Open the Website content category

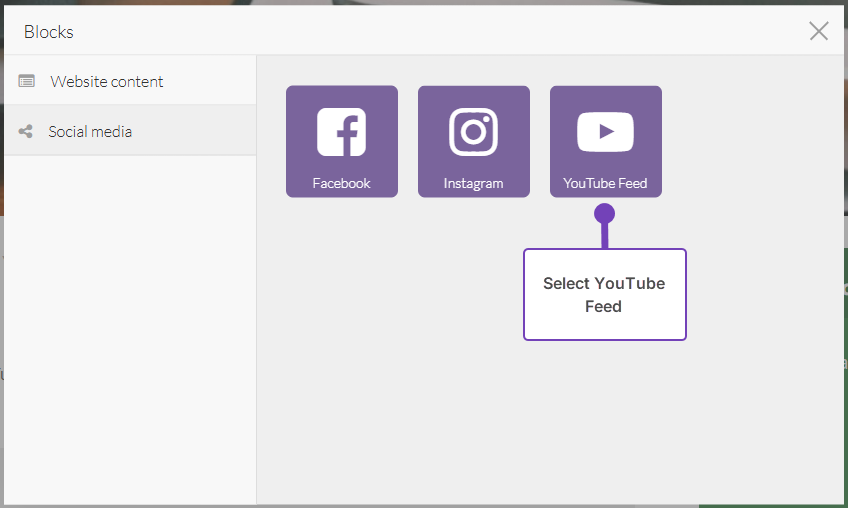pyautogui.click(x=107, y=81)
